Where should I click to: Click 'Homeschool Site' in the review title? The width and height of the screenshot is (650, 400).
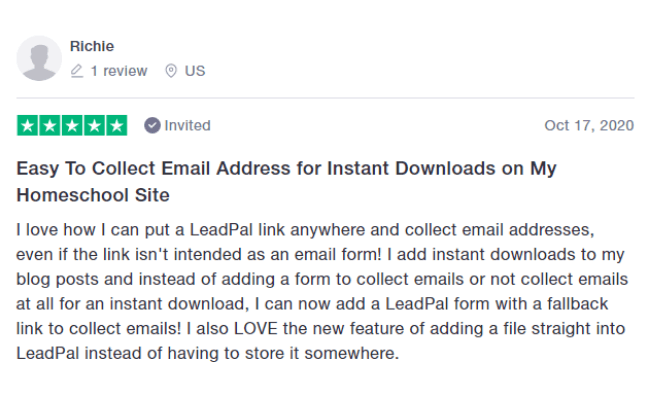tap(93, 195)
